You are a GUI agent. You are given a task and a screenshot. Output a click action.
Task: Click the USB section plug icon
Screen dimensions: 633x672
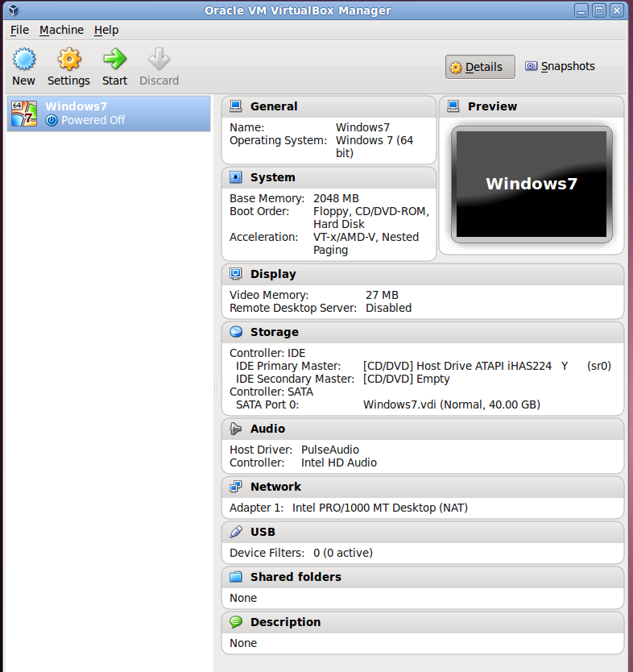point(235,532)
